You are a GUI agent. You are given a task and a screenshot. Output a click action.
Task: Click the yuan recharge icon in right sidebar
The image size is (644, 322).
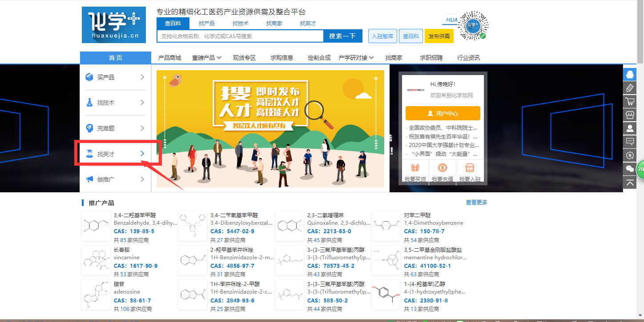630,155
